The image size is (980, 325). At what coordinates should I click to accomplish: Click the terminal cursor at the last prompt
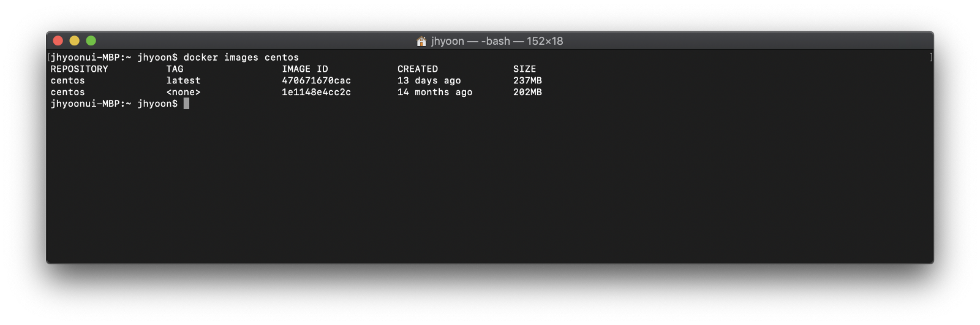[186, 104]
